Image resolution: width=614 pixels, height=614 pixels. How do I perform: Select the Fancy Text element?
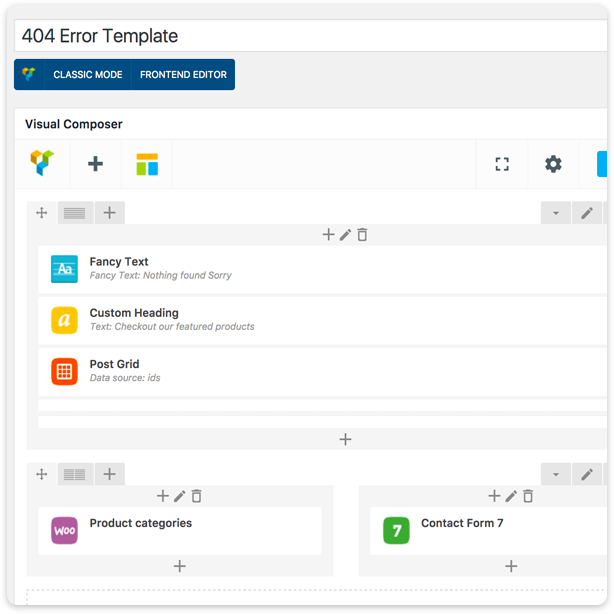tap(322, 269)
